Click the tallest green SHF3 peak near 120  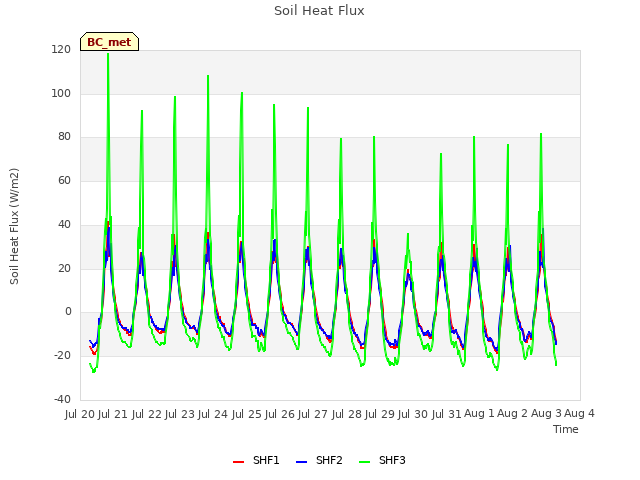pos(108,54)
